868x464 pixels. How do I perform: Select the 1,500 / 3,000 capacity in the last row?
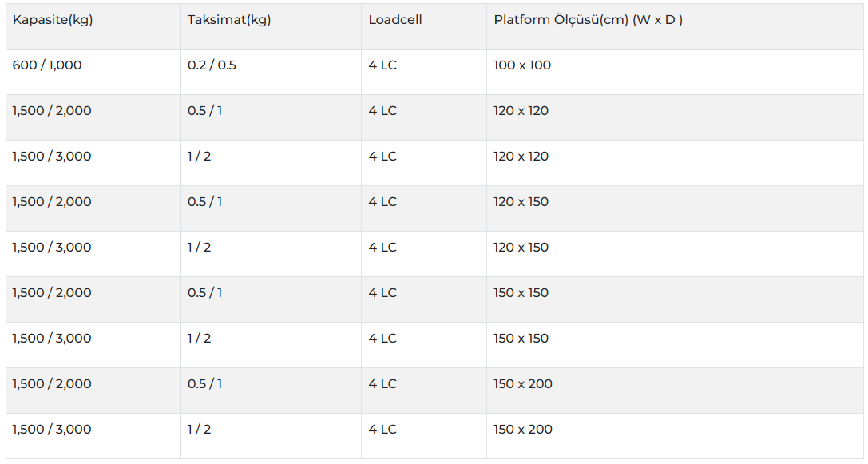click(52, 430)
